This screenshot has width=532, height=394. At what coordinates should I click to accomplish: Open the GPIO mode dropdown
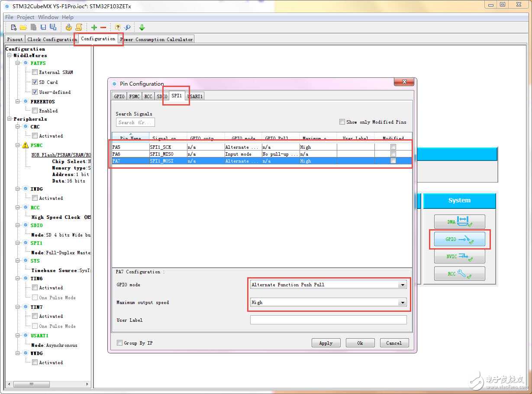tap(403, 285)
